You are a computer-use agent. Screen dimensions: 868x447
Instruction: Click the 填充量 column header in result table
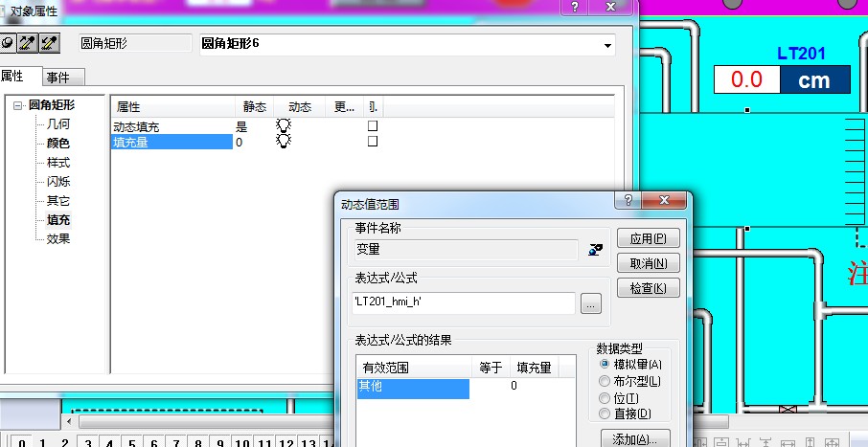(x=535, y=368)
